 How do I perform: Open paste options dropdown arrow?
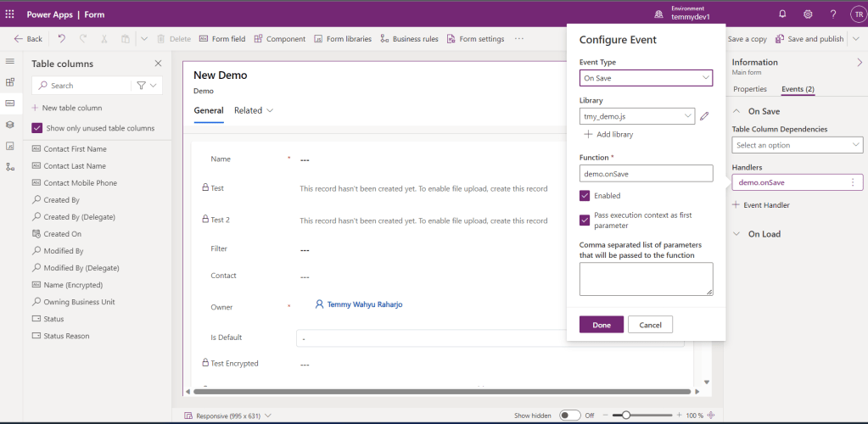tap(144, 39)
